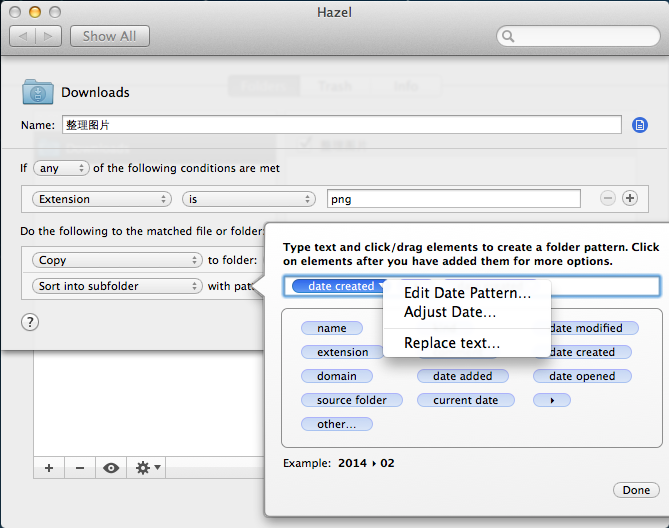
Task: Go back with left arrow button
Action: [x=23, y=36]
